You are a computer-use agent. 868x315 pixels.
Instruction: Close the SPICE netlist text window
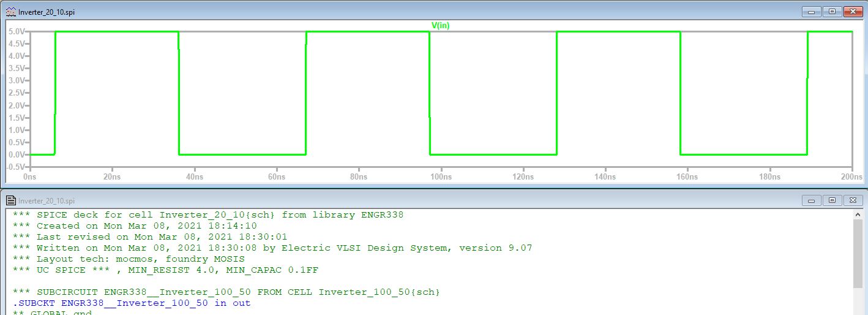click(x=851, y=200)
